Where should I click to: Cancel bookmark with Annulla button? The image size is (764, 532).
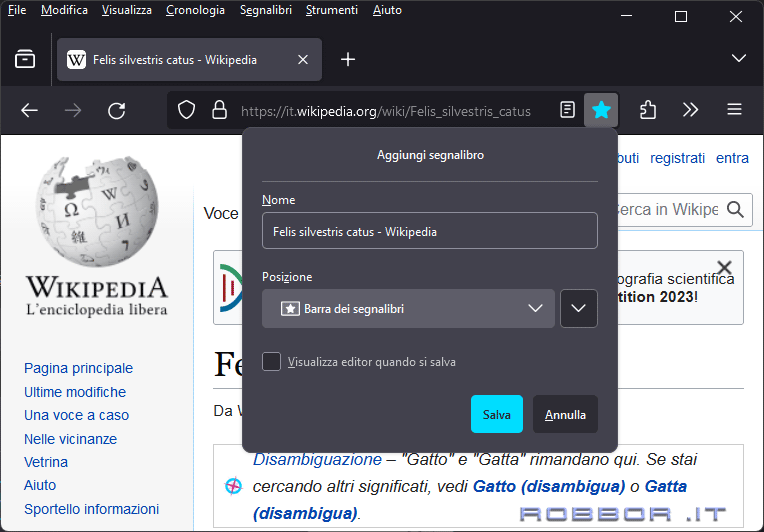click(x=565, y=414)
